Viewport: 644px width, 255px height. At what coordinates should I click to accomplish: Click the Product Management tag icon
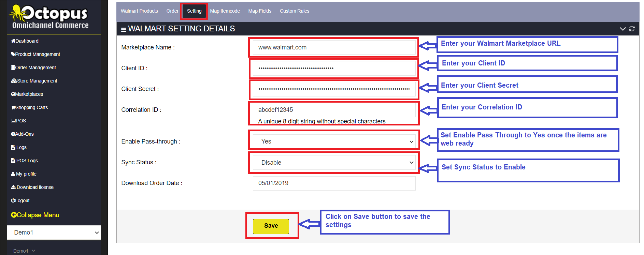click(x=13, y=54)
